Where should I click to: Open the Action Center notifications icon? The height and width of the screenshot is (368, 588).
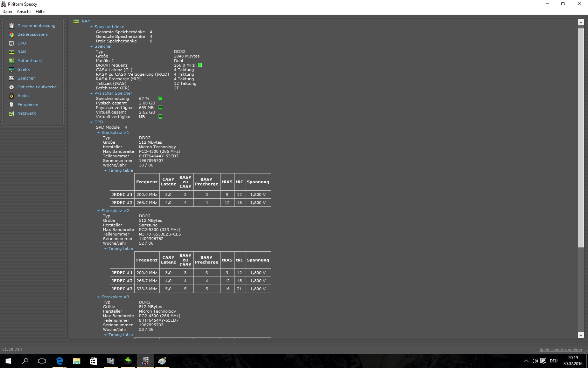543,361
